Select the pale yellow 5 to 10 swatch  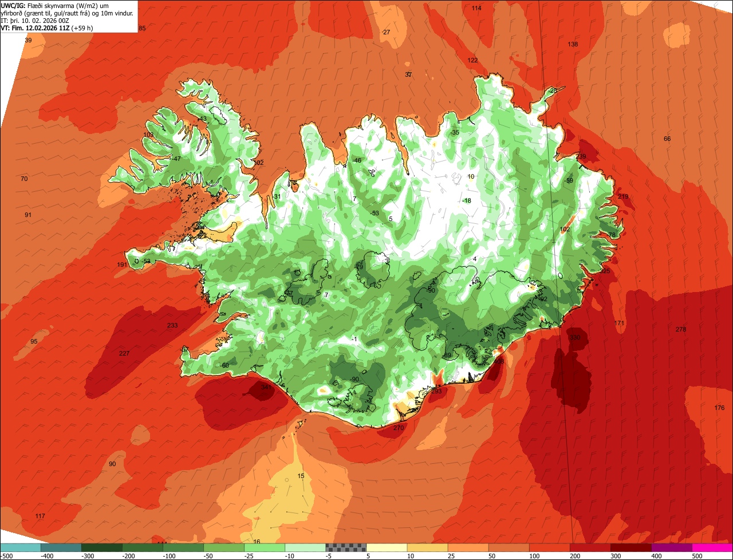click(387, 547)
